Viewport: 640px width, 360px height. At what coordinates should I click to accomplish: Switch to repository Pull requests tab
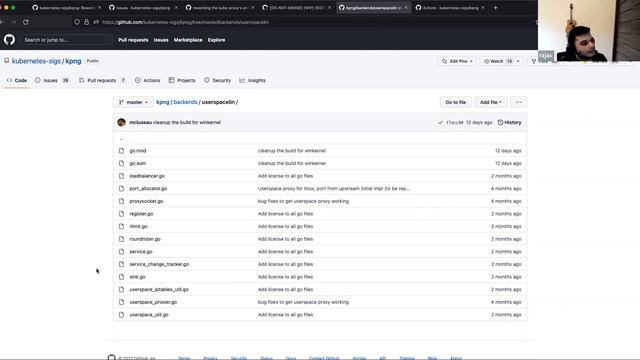pos(102,80)
